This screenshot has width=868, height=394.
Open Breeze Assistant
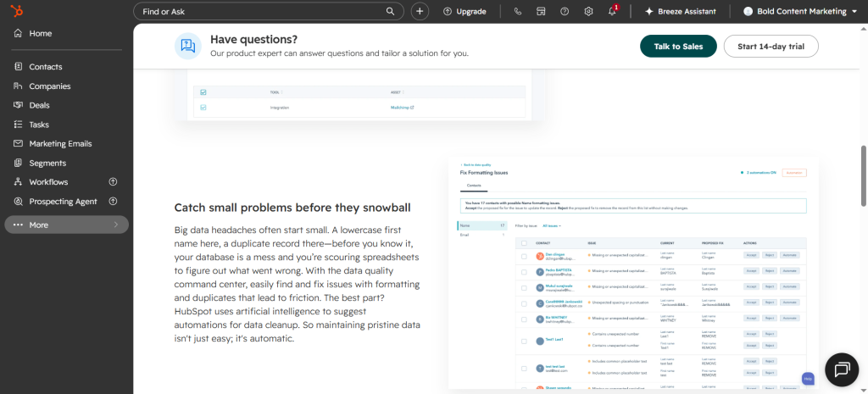(x=681, y=11)
